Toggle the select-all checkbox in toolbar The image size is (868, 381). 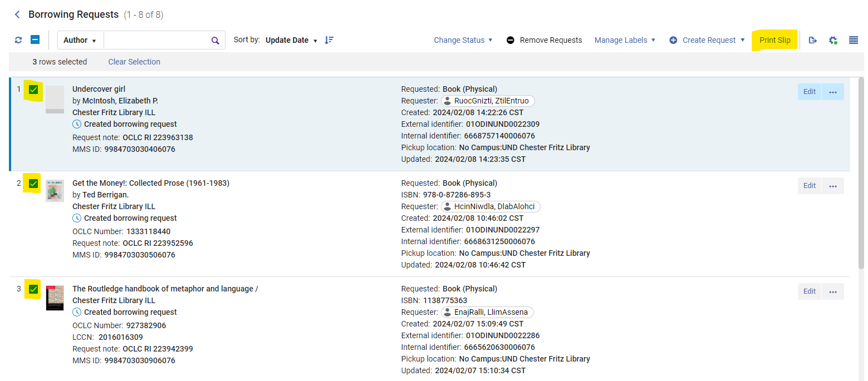click(35, 40)
